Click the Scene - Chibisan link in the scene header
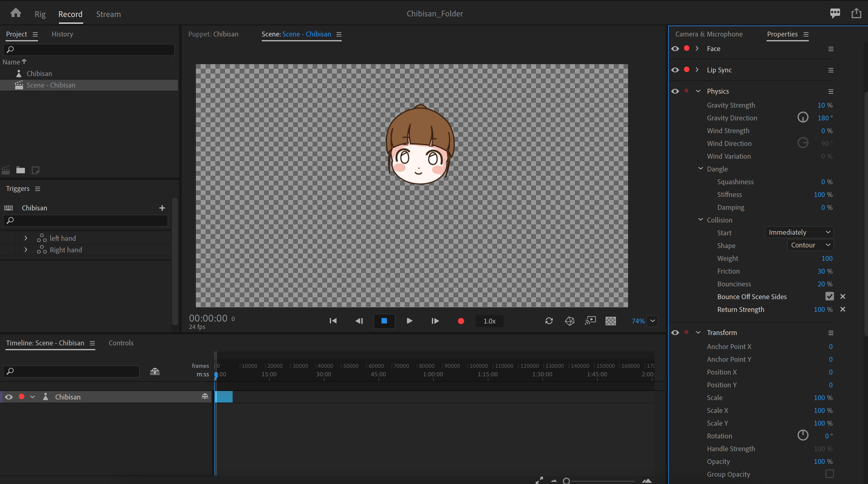Image resolution: width=868 pixels, height=484 pixels. (x=307, y=34)
